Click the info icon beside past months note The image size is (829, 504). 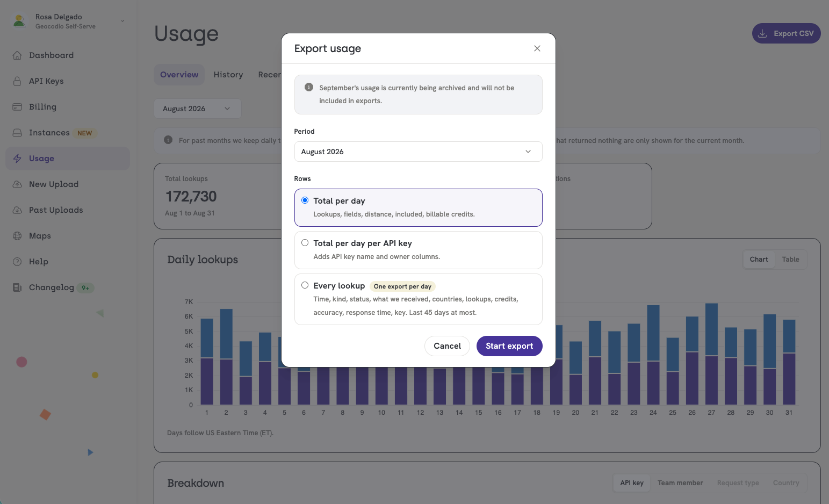pyautogui.click(x=168, y=140)
